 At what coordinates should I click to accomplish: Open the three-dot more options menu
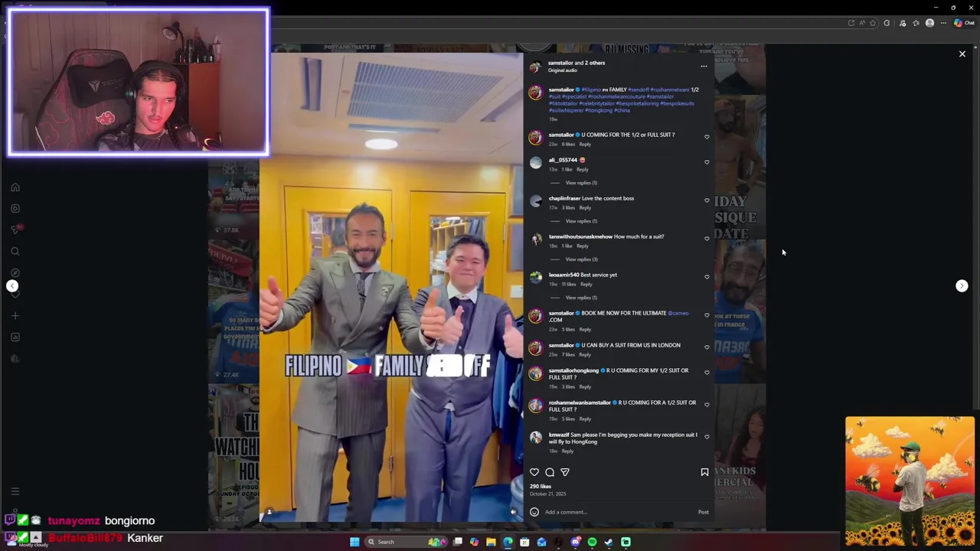tap(704, 67)
